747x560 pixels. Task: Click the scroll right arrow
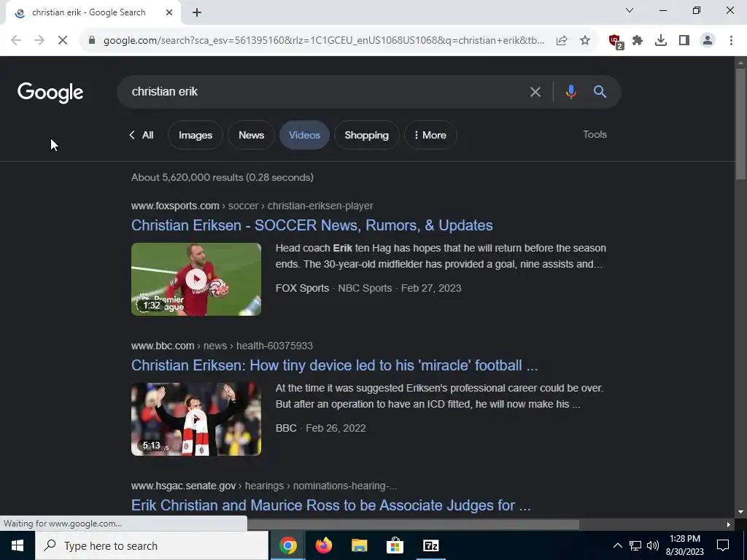pyautogui.click(x=729, y=524)
